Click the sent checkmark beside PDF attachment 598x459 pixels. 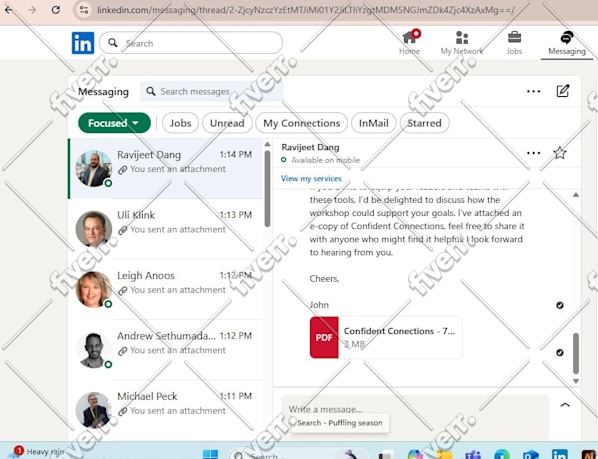559,352
